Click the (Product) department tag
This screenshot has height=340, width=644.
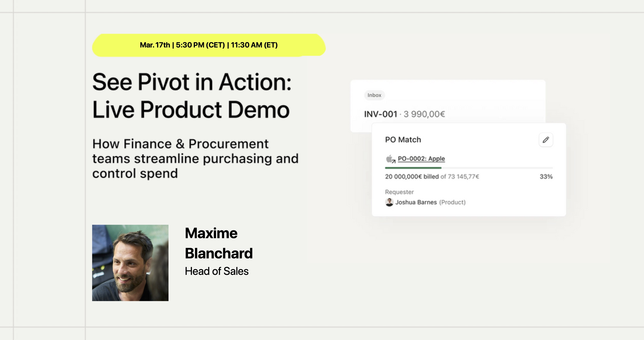point(452,202)
